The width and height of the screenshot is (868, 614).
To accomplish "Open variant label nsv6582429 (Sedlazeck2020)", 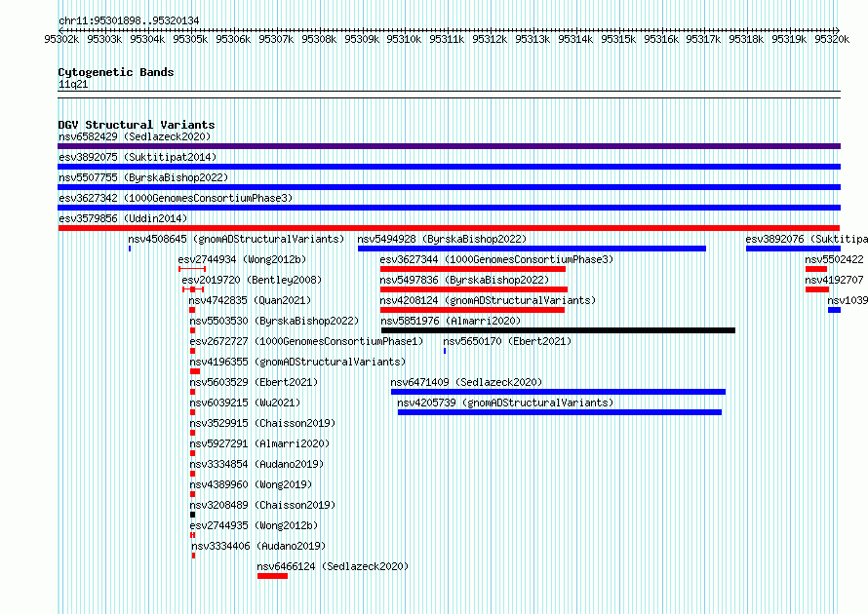I will coord(135,136).
